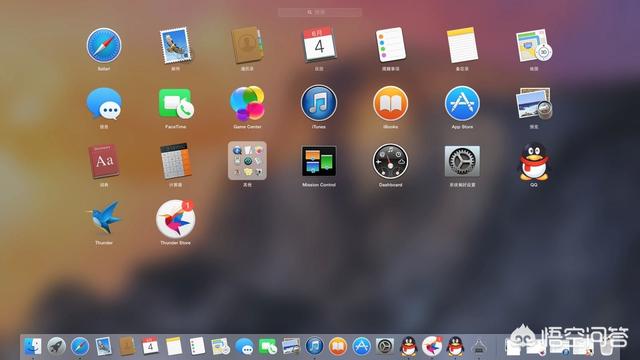Open Finder in the Dock
640x360 pixels.
[x=32, y=347]
